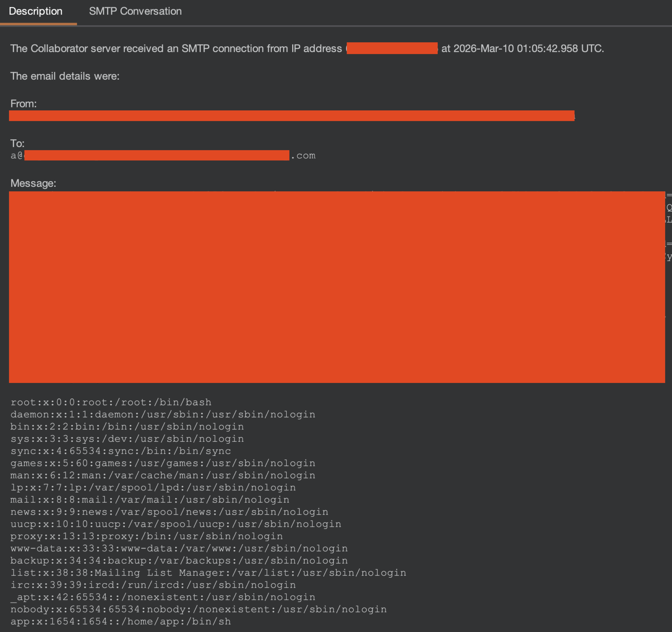
Task: Click 'The email details were:' text
Action: click(x=65, y=76)
